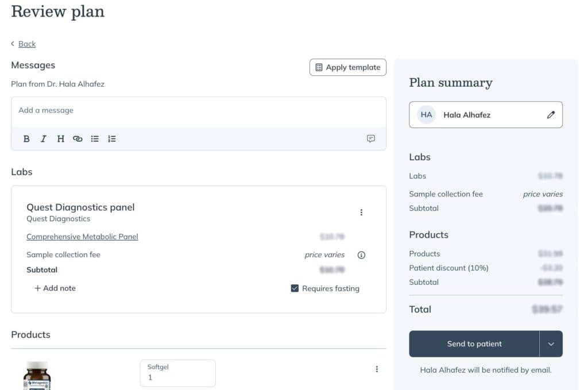
Task: Show sample collection fee info
Action: pyautogui.click(x=361, y=255)
